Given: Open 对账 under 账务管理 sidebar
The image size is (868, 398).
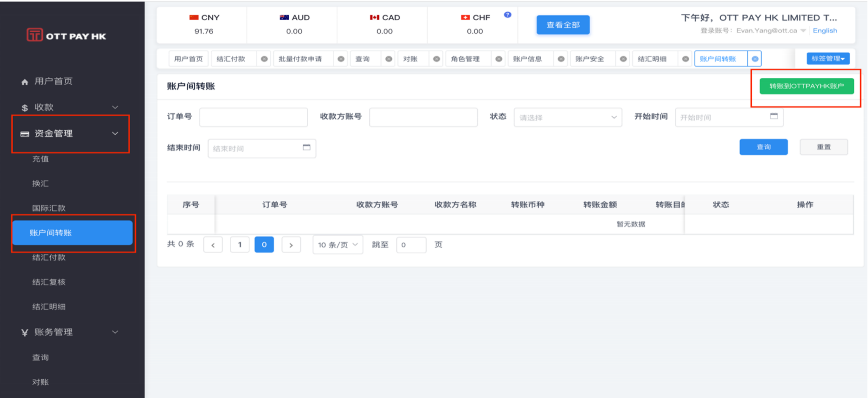Looking at the screenshot, I should pos(40,382).
